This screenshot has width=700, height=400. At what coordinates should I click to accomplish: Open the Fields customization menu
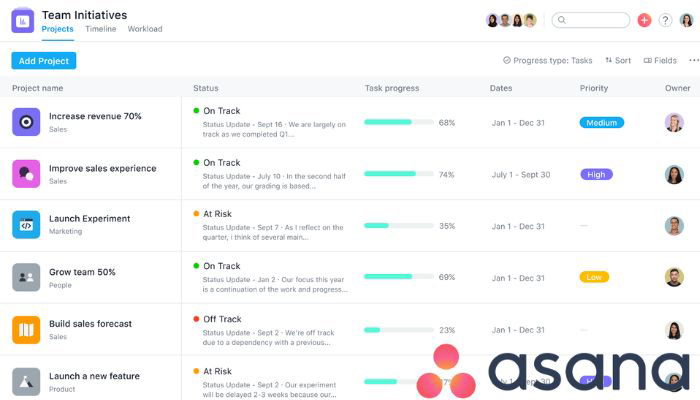point(660,60)
